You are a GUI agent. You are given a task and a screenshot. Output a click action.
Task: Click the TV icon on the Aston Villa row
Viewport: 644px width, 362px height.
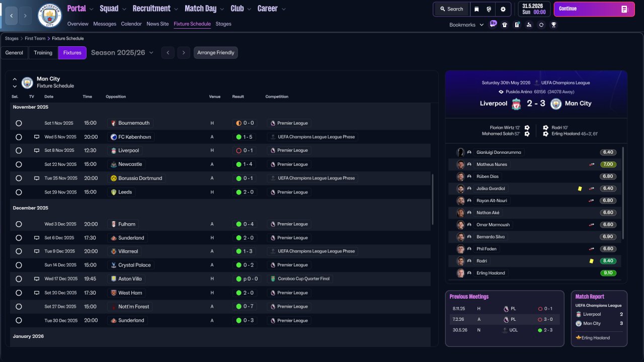click(x=36, y=279)
